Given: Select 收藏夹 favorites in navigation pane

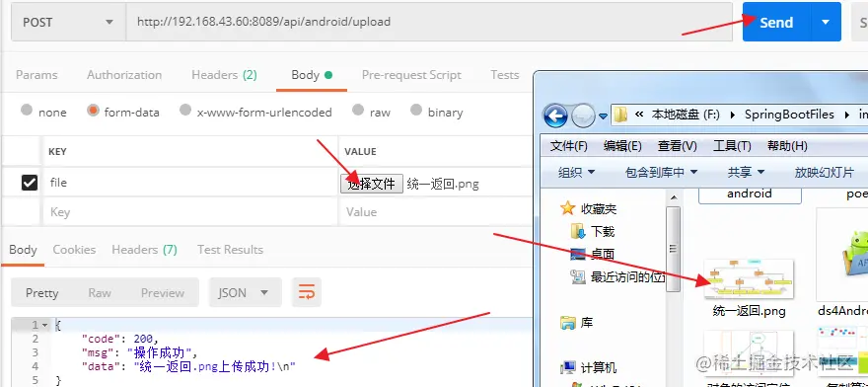Looking at the screenshot, I should 589,209.
